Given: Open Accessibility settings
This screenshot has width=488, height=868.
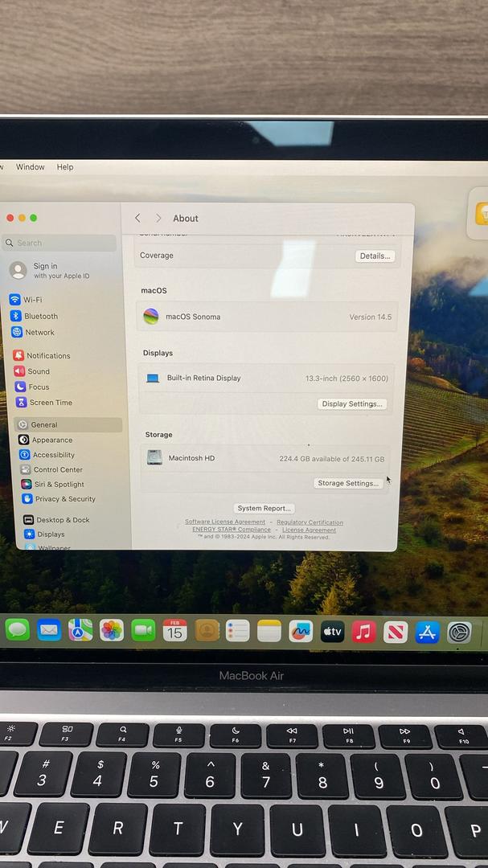Looking at the screenshot, I should pos(47,454).
